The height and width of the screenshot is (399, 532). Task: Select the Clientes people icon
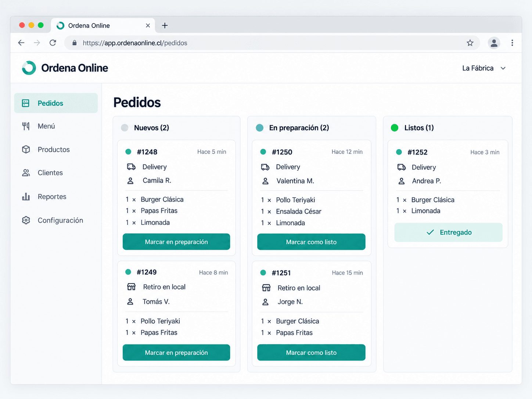26,173
